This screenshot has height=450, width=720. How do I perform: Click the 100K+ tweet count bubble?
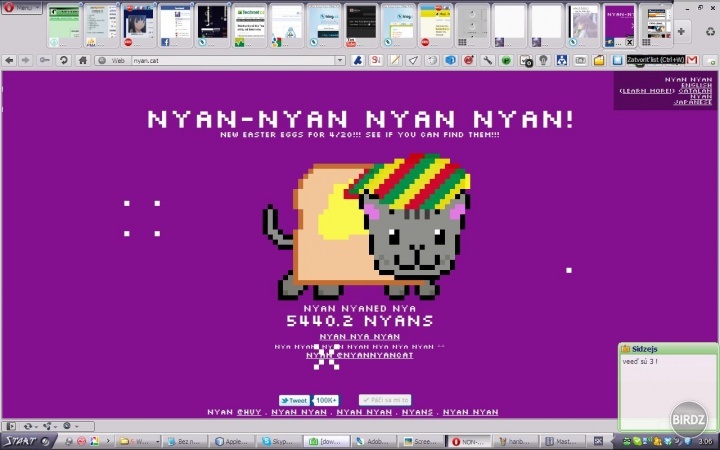click(x=326, y=400)
